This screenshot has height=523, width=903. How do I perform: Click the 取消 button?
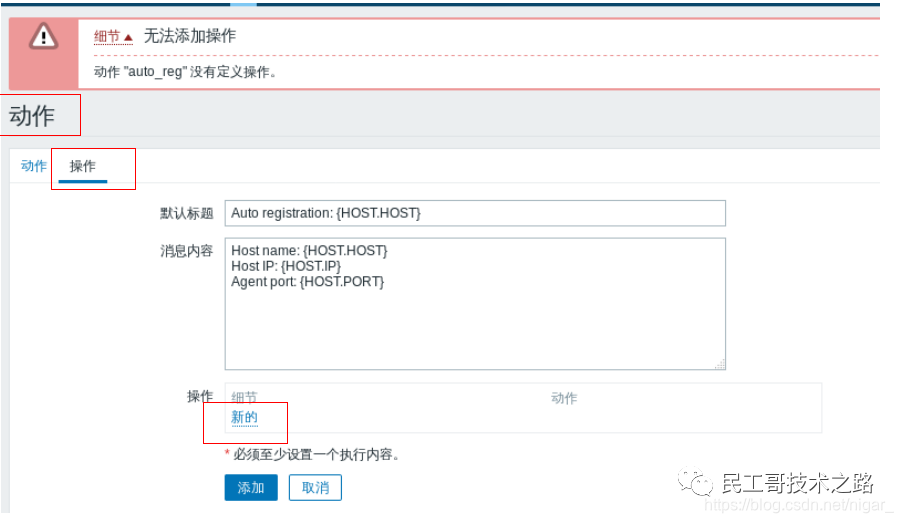click(x=315, y=487)
